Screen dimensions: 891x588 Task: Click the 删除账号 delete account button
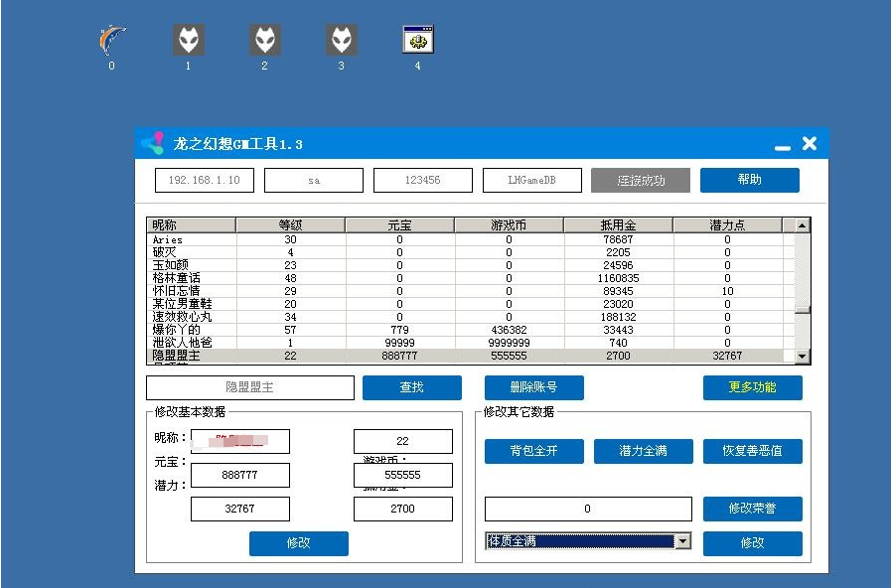[533, 387]
